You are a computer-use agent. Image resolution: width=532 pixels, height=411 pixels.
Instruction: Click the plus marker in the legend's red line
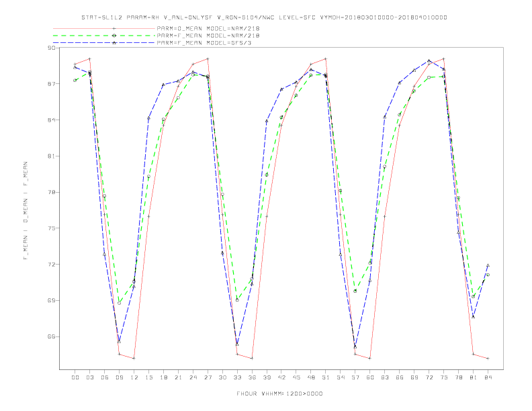114,28
